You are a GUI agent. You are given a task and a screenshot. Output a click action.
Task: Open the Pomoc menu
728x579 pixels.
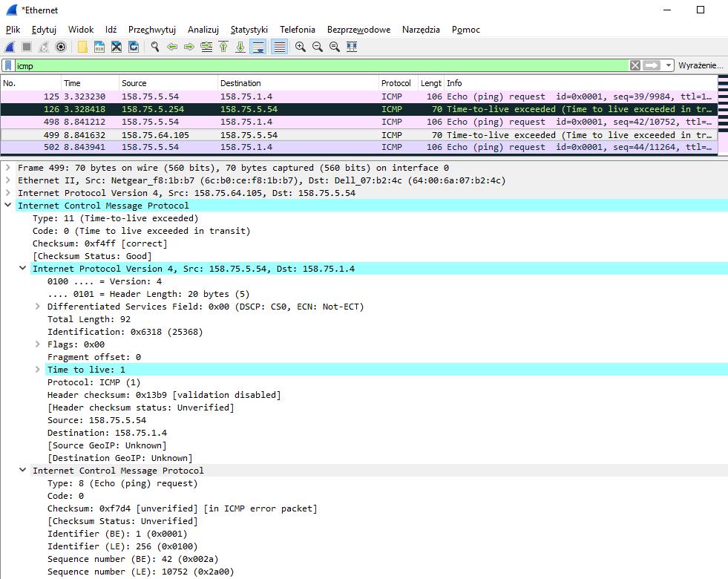[x=466, y=30]
